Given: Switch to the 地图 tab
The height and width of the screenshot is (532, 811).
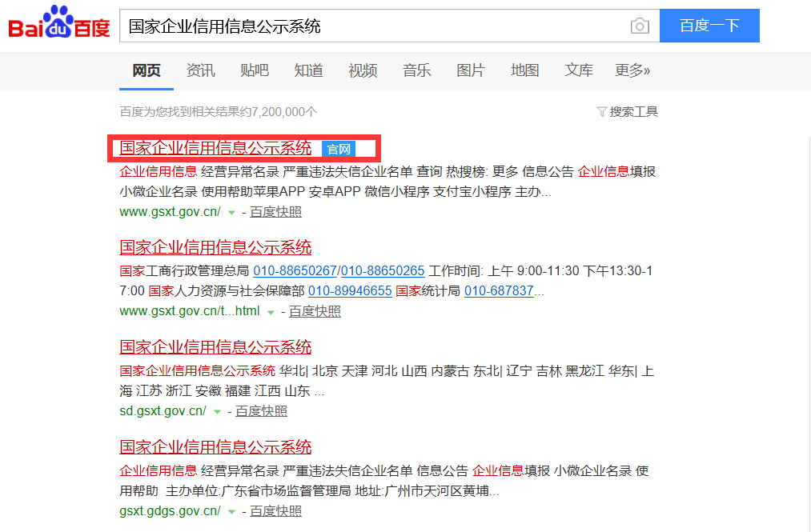Looking at the screenshot, I should [525, 70].
